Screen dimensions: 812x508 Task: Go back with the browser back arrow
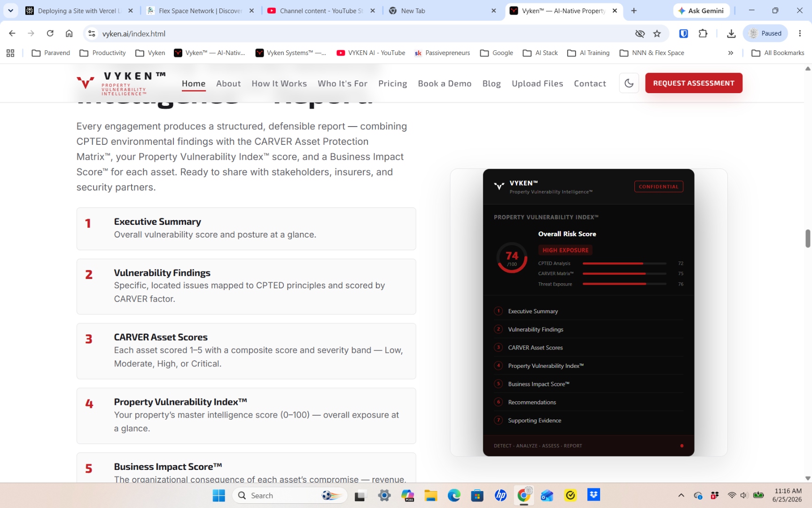[x=12, y=33]
